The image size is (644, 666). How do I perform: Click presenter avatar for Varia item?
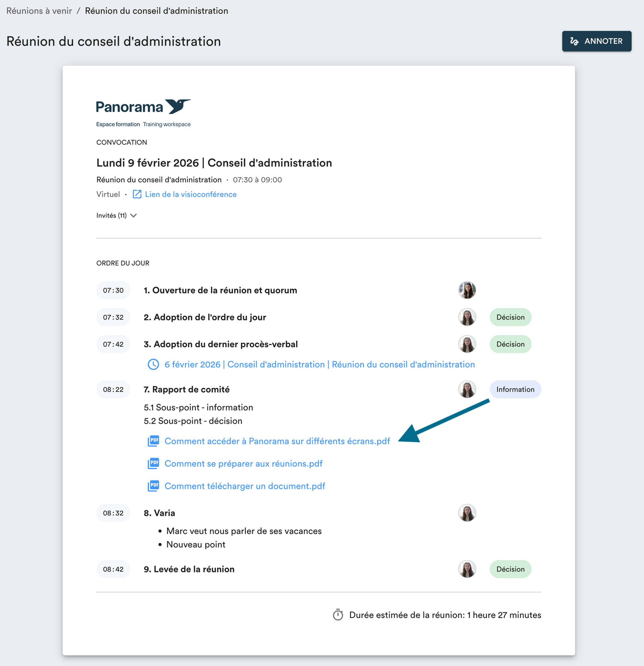pos(467,513)
